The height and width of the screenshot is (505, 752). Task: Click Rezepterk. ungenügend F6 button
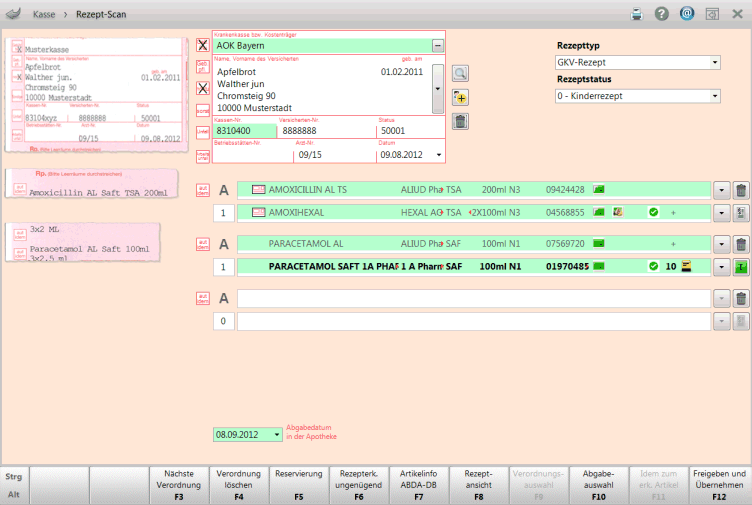point(359,485)
